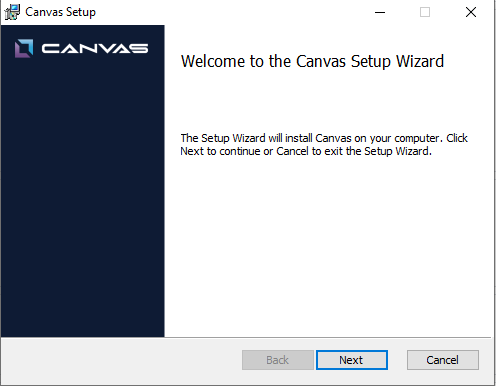Click the word Wizard in the welcome heading
496x386 pixels.
pyautogui.click(x=420, y=61)
